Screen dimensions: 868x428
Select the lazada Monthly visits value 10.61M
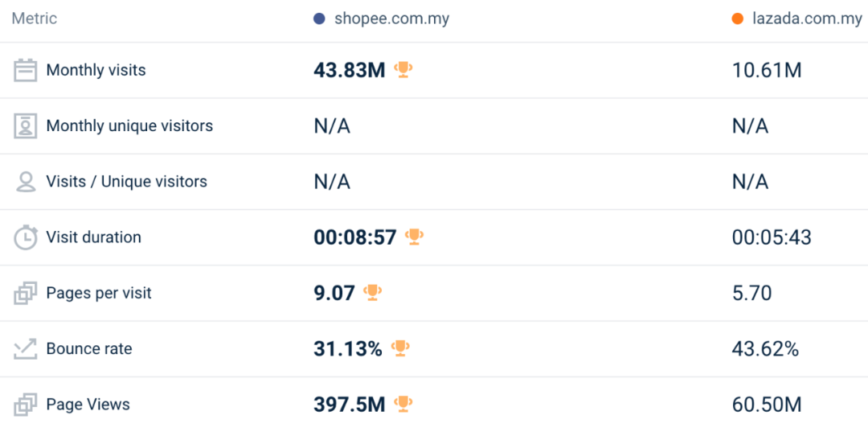767,71
